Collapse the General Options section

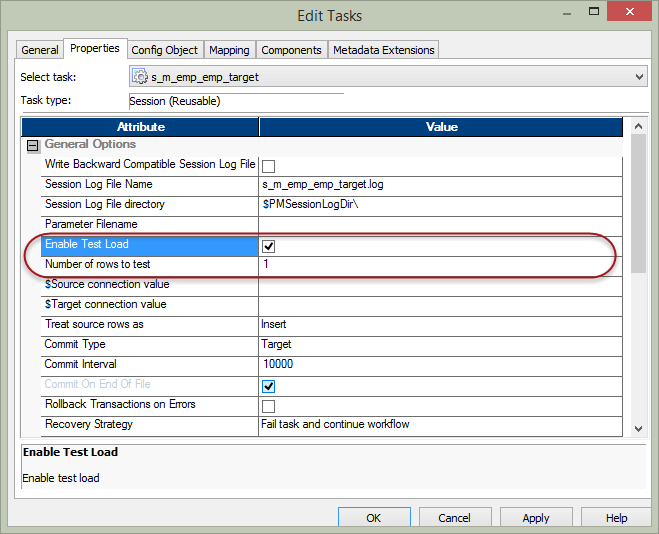tap(31, 145)
